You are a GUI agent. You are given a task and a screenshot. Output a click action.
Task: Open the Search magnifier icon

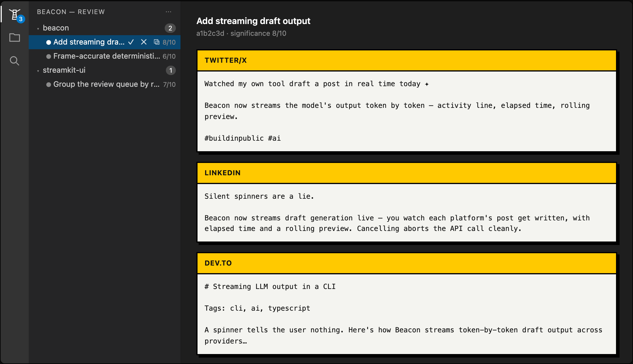click(14, 61)
